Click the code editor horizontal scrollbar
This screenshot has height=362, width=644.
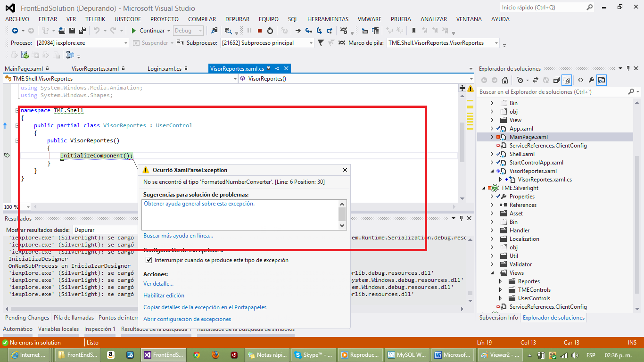click(244, 207)
